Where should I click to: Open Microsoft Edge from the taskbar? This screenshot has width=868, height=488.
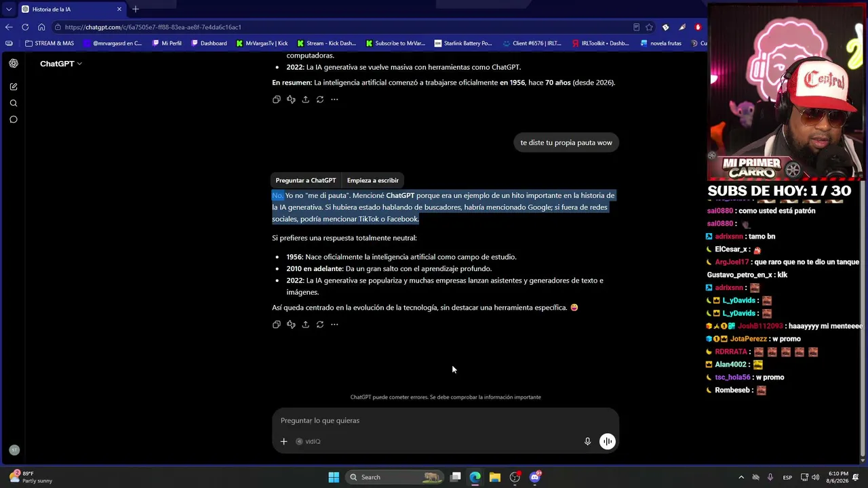click(x=475, y=477)
